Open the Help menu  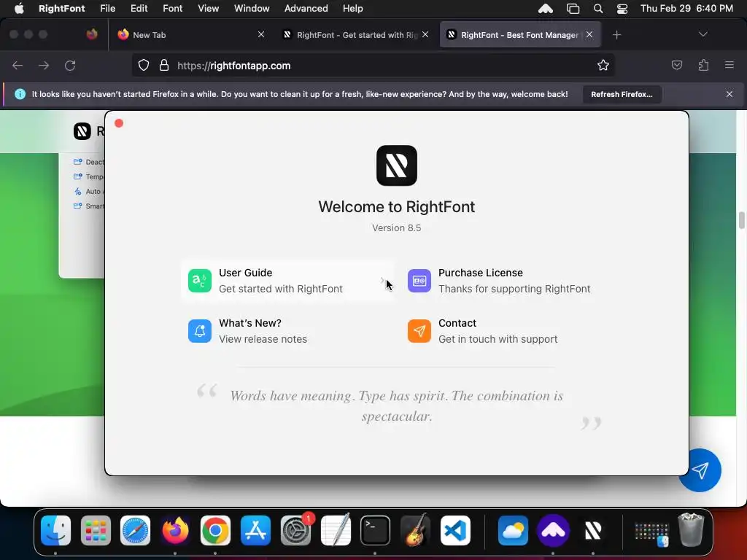(x=352, y=8)
